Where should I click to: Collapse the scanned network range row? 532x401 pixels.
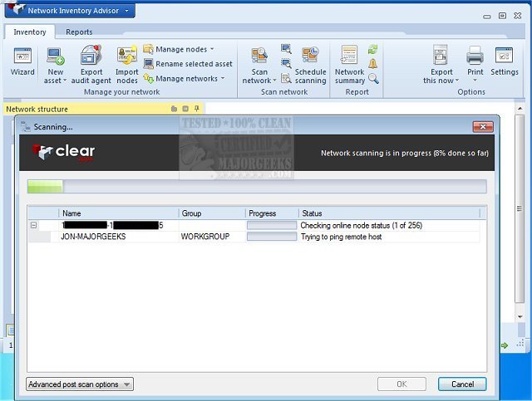[33, 225]
